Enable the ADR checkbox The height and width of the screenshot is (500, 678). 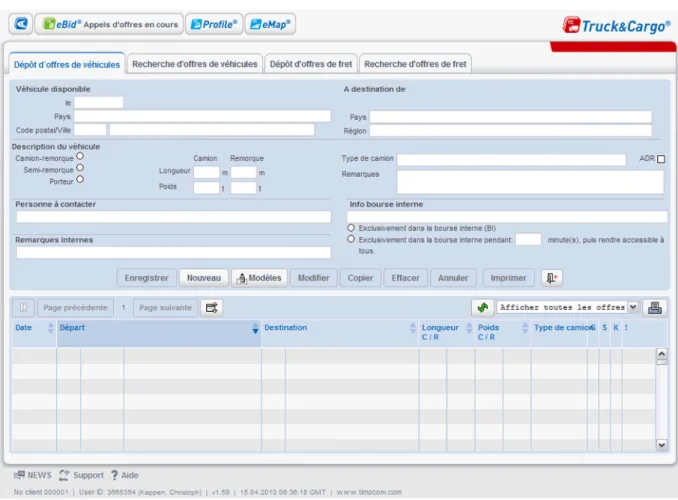coord(661,159)
